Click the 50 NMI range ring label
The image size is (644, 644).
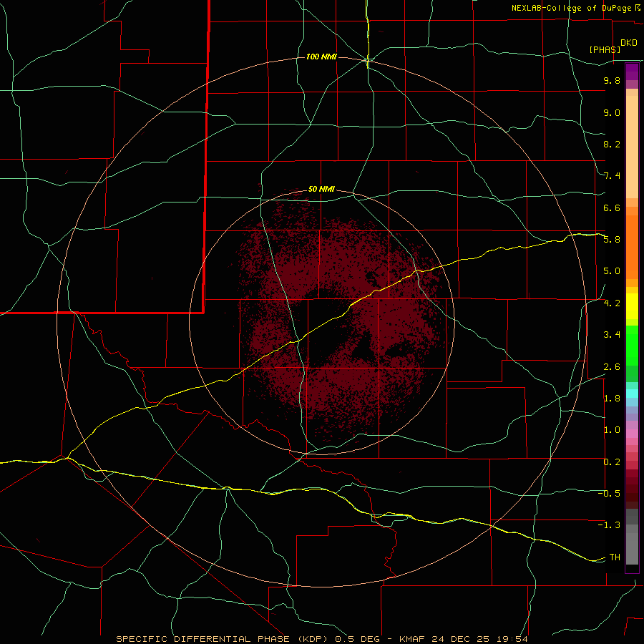[321, 190]
